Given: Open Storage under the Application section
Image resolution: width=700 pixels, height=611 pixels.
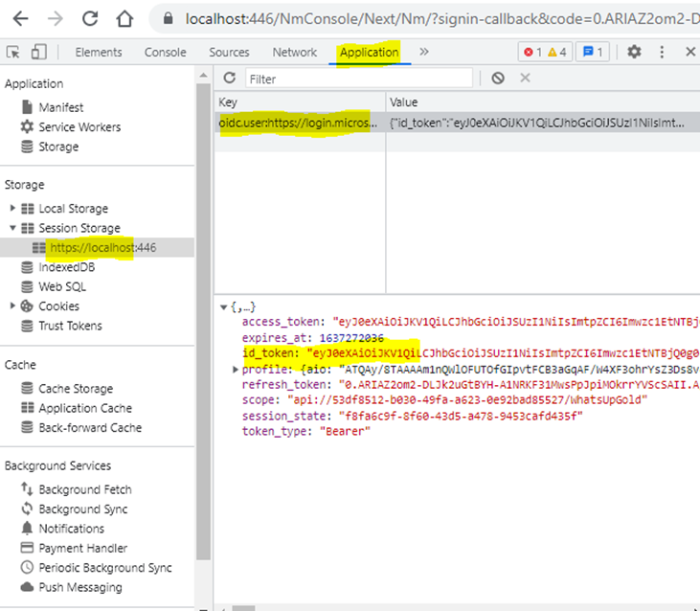Looking at the screenshot, I should (x=58, y=147).
